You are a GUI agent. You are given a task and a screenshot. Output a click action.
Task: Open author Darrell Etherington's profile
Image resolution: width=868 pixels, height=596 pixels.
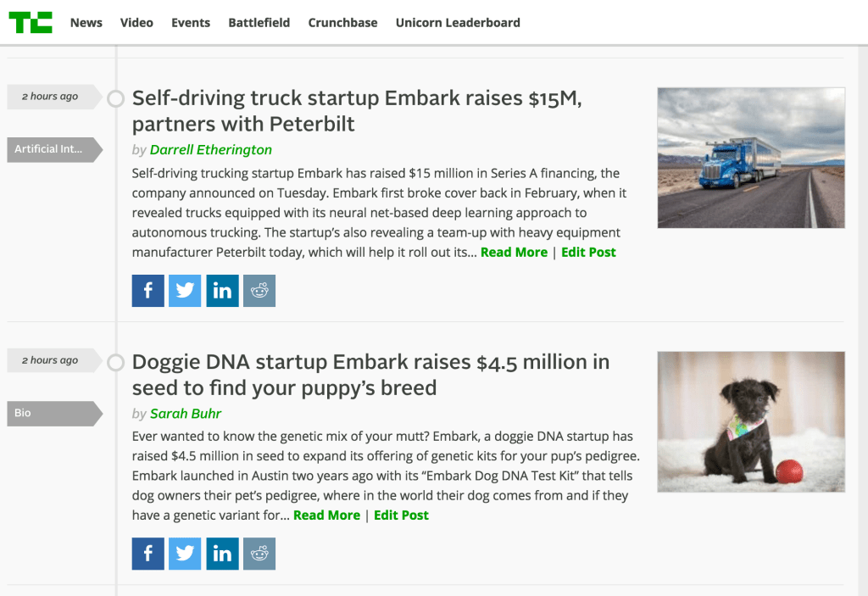(x=211, y=150)
